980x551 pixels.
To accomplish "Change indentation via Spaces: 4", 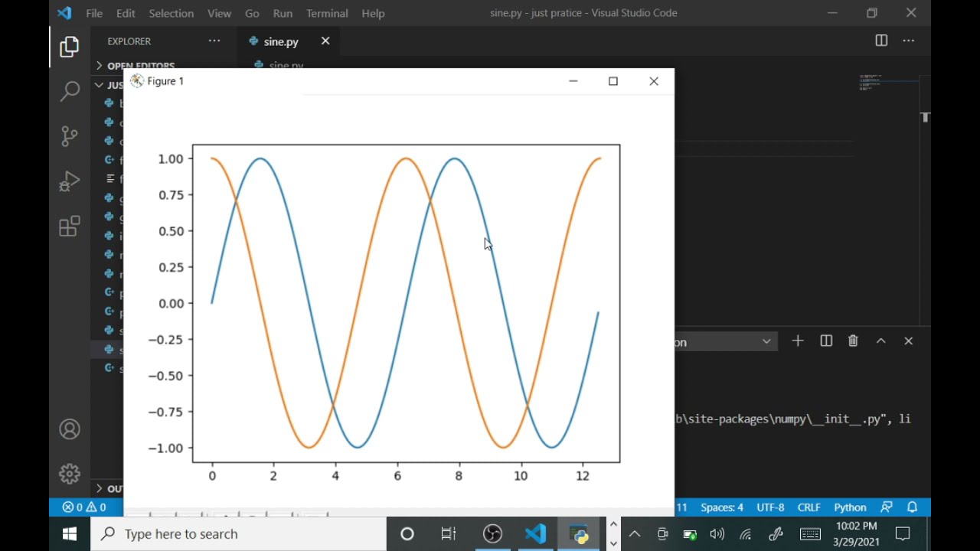I will (x=722, y=507).
